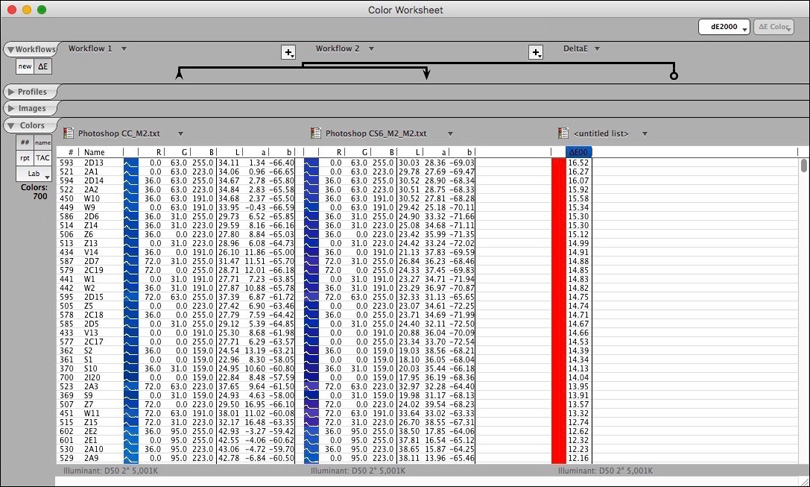The width and height of the screenshot is (810, 487).
Task: Click the ΔE00 value 12.16
Action: tap(578, 458)
